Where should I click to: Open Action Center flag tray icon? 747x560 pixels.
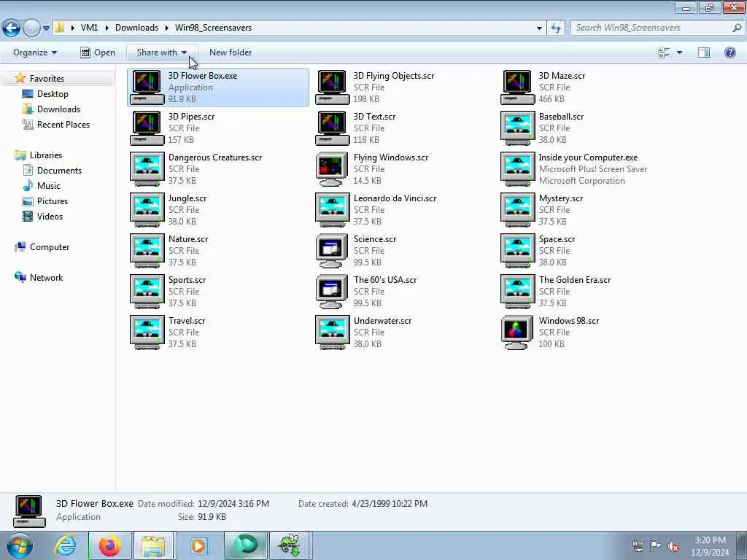tap(655, 546)
